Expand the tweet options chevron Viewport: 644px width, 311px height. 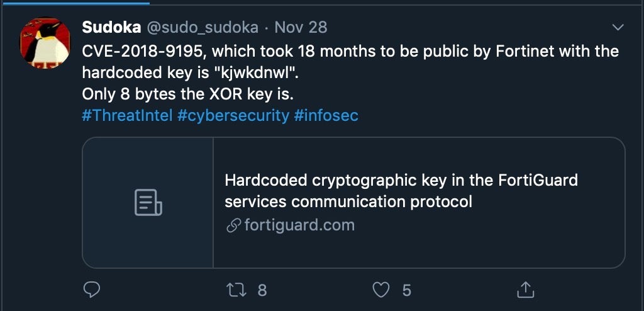(618, 28)
